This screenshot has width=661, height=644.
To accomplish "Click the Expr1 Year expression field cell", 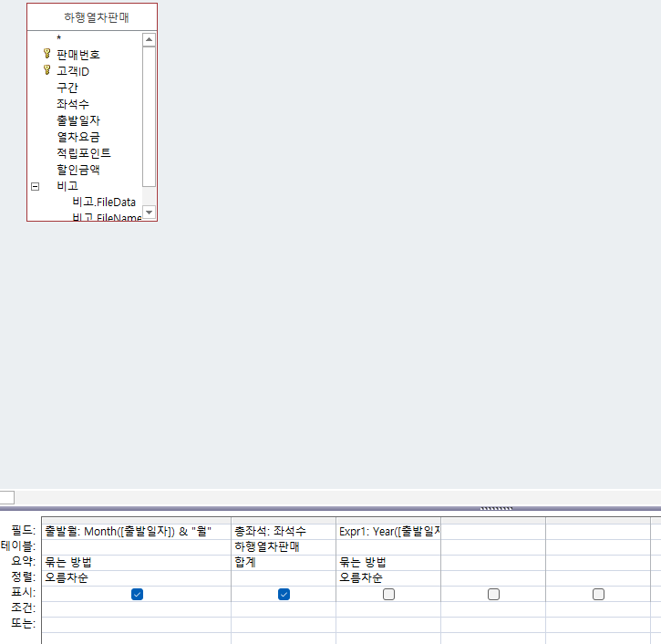I will pyautogui.click(x=388, y=530).
